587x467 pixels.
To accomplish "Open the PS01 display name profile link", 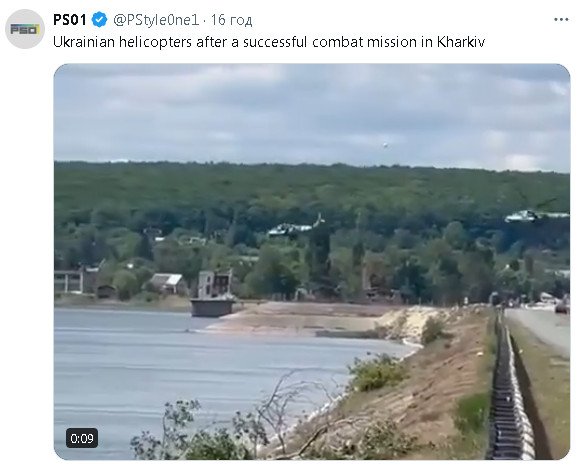I will [70, 19].
